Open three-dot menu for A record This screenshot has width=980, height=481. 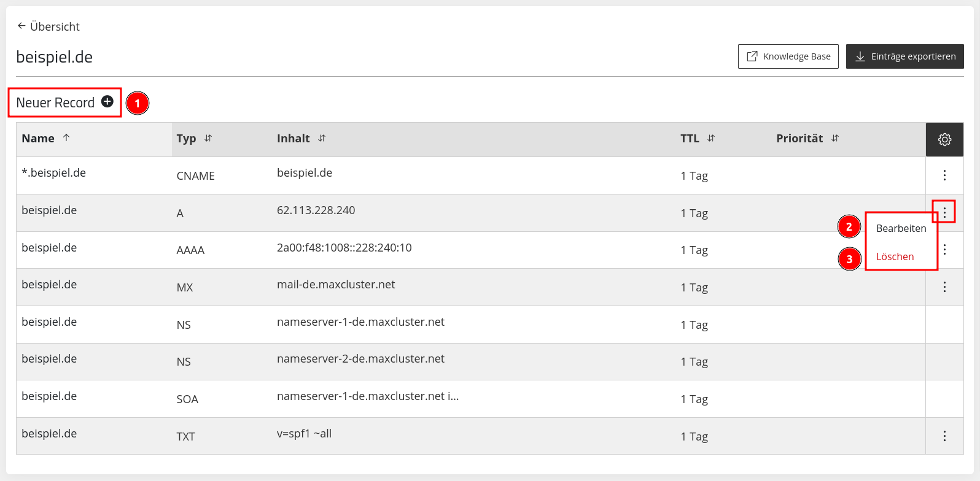coord(944,213)
